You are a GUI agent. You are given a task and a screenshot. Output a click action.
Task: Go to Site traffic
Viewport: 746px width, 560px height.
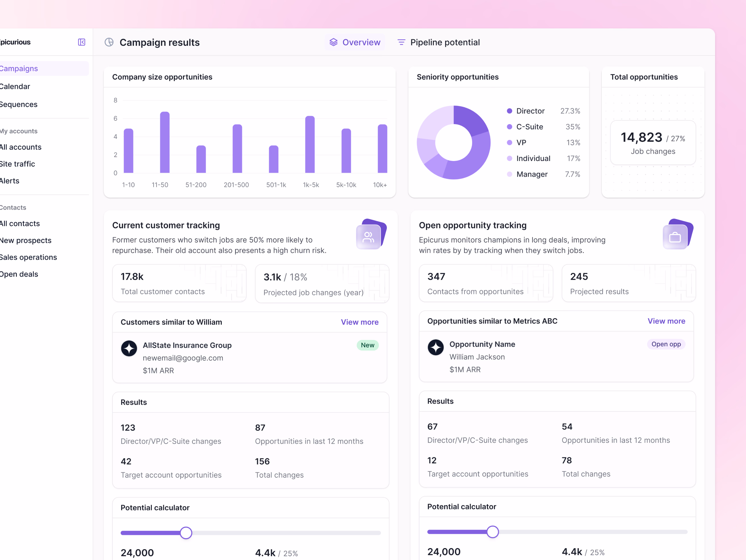(x=18, y=164)
